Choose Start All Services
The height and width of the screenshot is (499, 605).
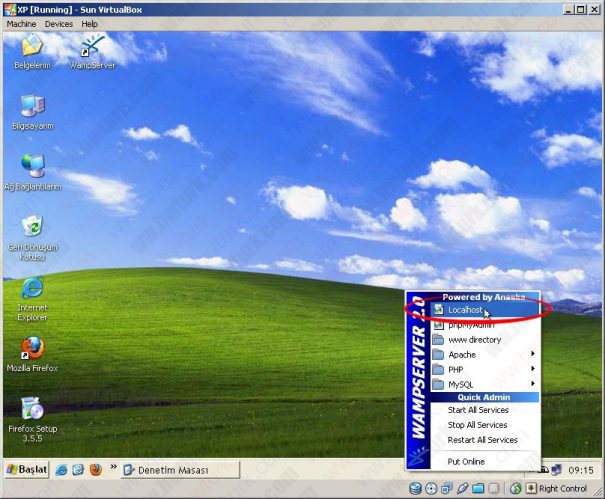tap(485, 410)
